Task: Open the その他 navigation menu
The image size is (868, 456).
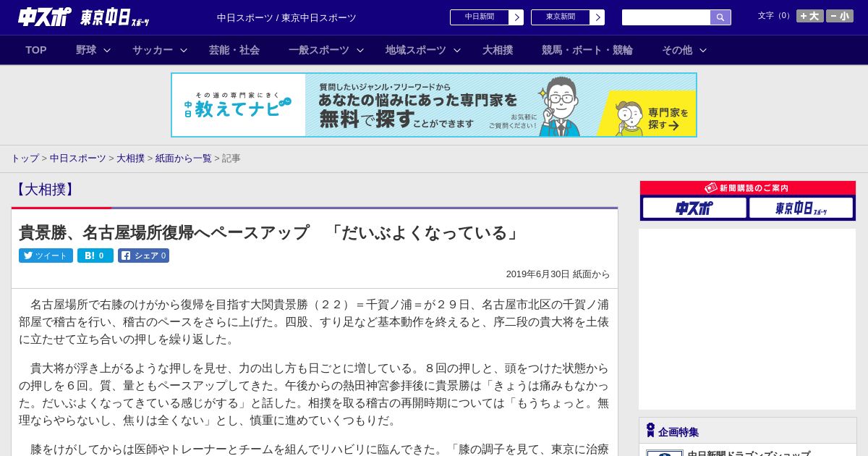Action: pos(677,50)
